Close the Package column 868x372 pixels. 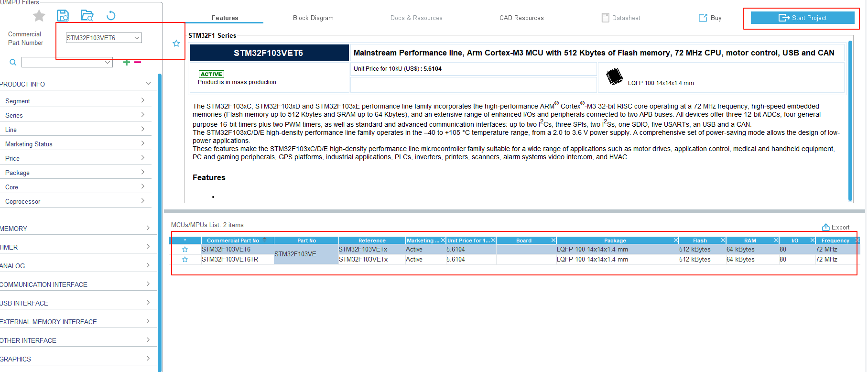(676, 241)
